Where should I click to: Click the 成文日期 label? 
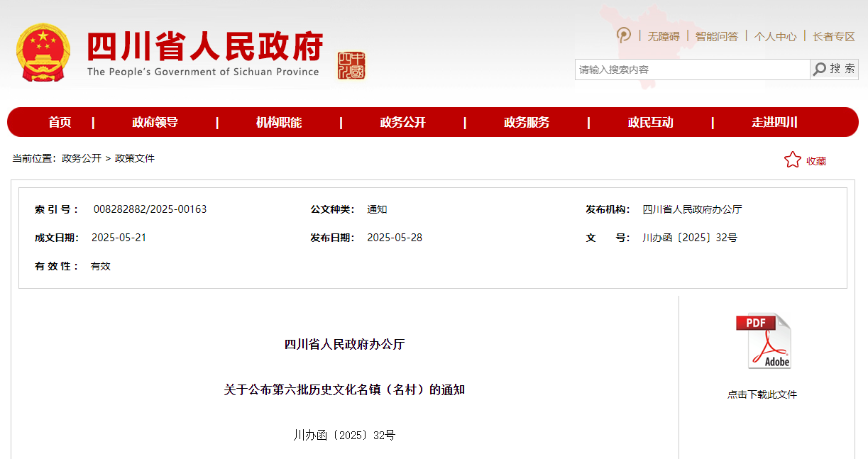(x=57, y=238)
